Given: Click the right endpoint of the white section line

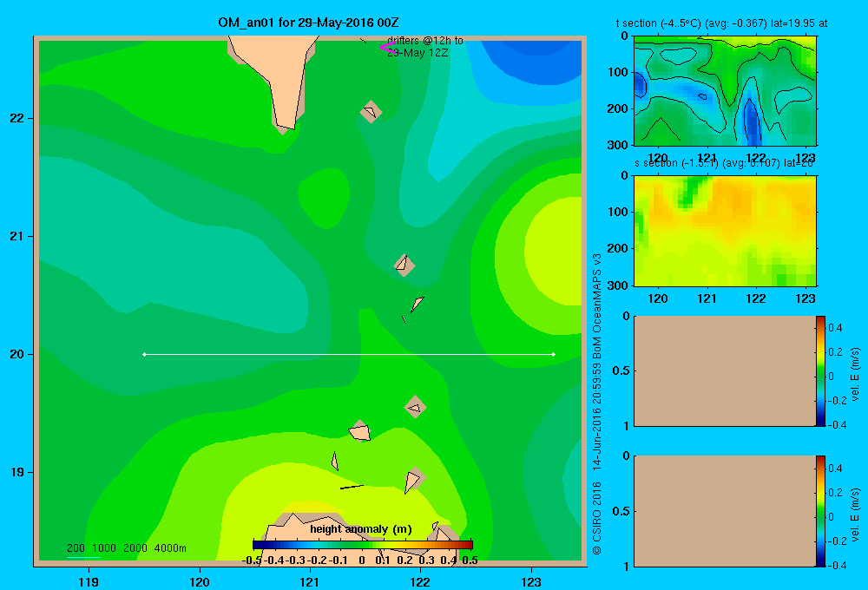Looking at the screenshot, I should click(554, 354).
